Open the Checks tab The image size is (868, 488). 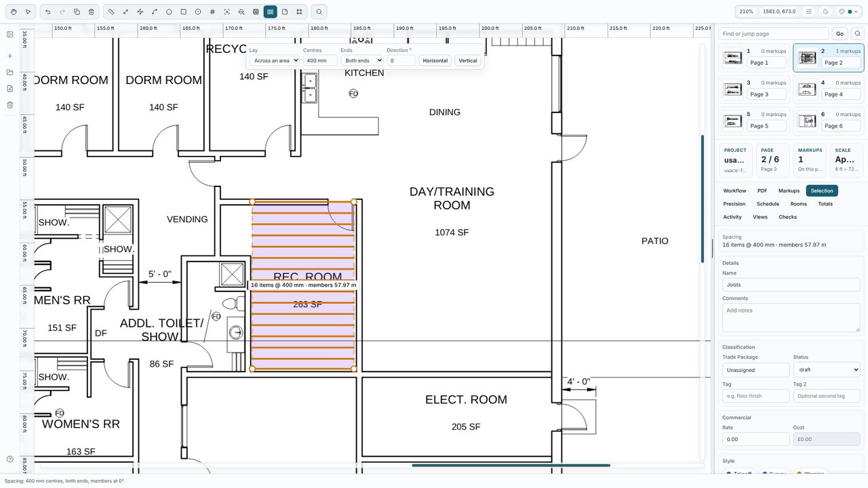(x=787, y=217)
